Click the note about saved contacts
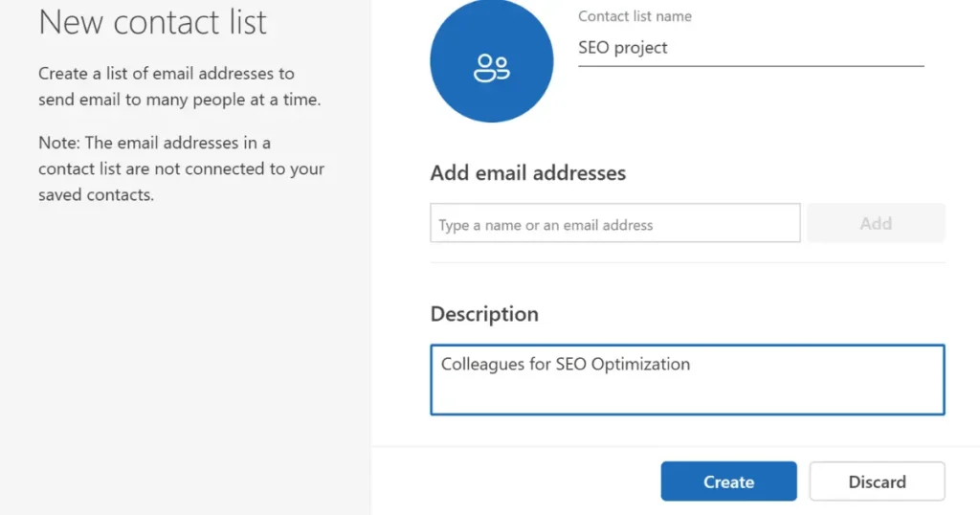The height and width of the screenshot is (515, 980). click(181, 168)
